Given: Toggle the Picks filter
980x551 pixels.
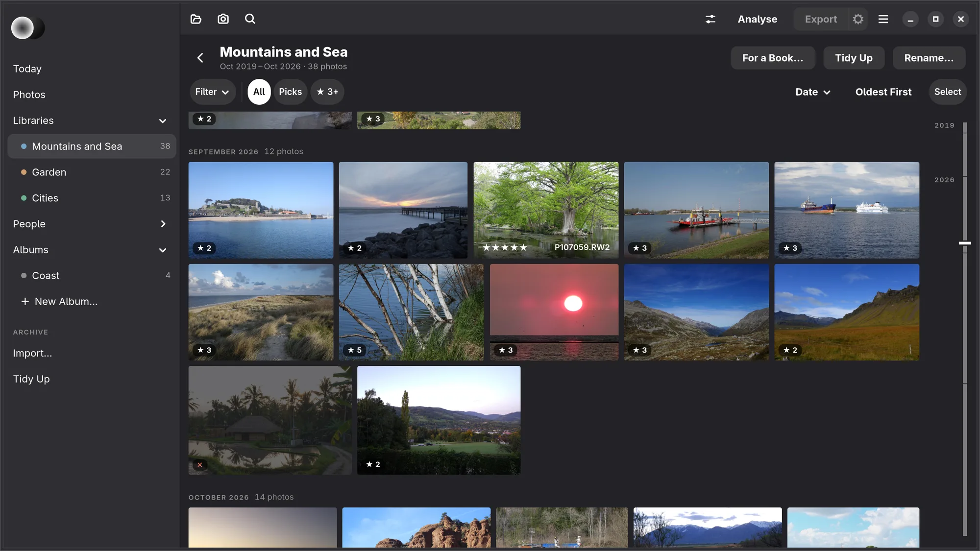Looking at the screenshot, I should click(291, 92).
